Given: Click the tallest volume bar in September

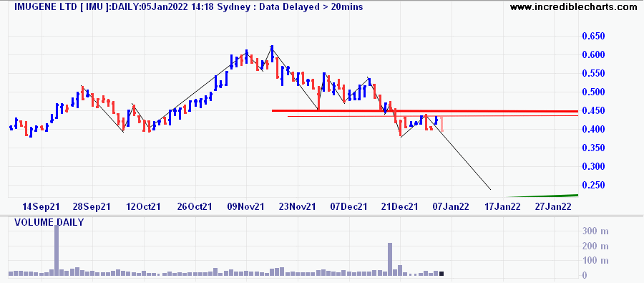Looking at the screenshot, I should [x=57, y=250].
